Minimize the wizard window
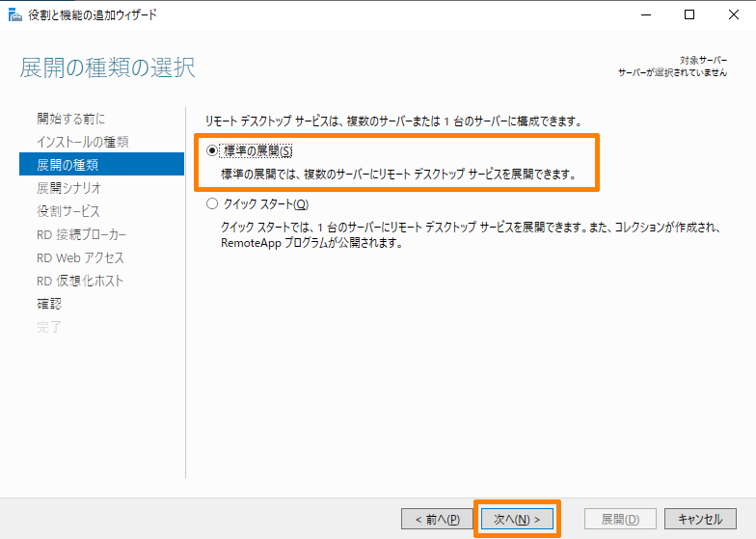The width and height of the screenshot is (756, 539). 646,15
